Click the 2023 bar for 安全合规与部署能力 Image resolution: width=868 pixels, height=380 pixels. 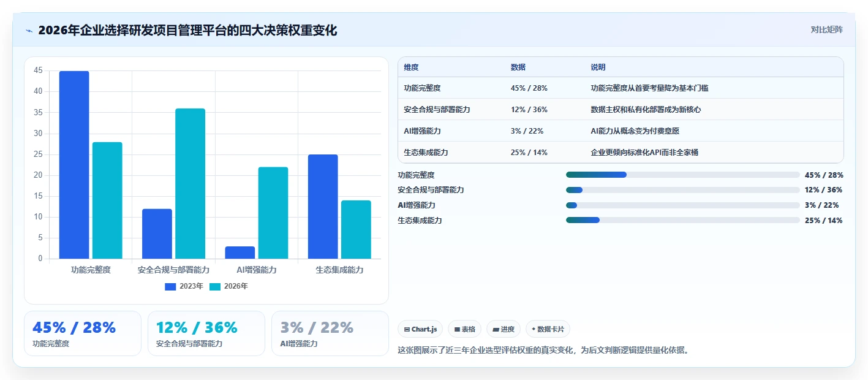tap(157, 234)
